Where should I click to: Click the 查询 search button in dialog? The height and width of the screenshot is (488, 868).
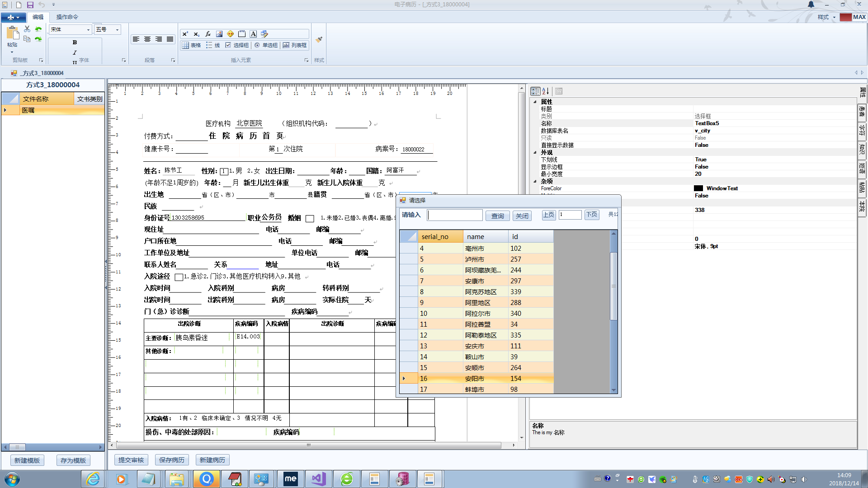click(x=498, y=216)
